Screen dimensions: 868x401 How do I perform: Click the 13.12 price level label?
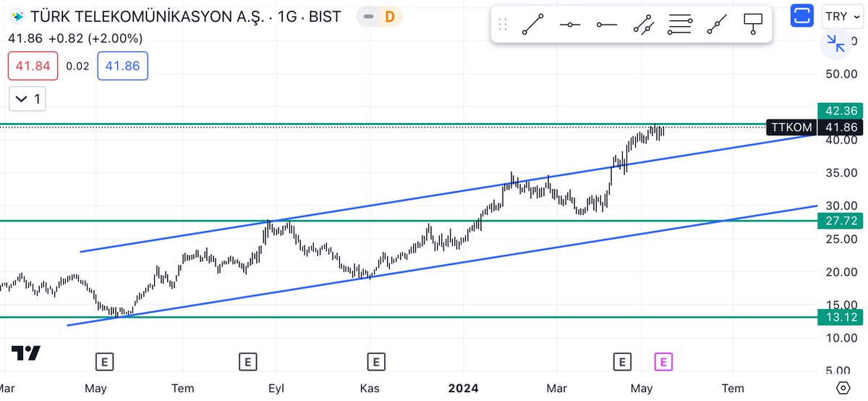pos(839,317)
